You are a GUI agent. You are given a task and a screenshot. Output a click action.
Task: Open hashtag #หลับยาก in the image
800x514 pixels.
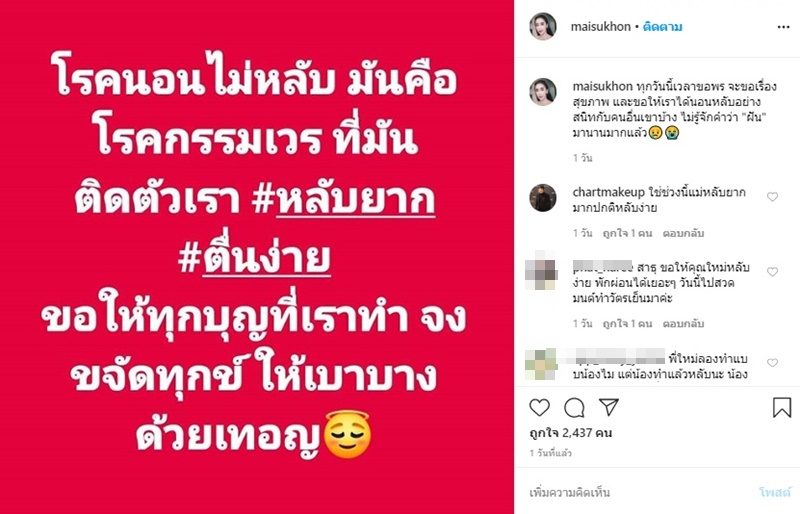[x=343, y=200]
